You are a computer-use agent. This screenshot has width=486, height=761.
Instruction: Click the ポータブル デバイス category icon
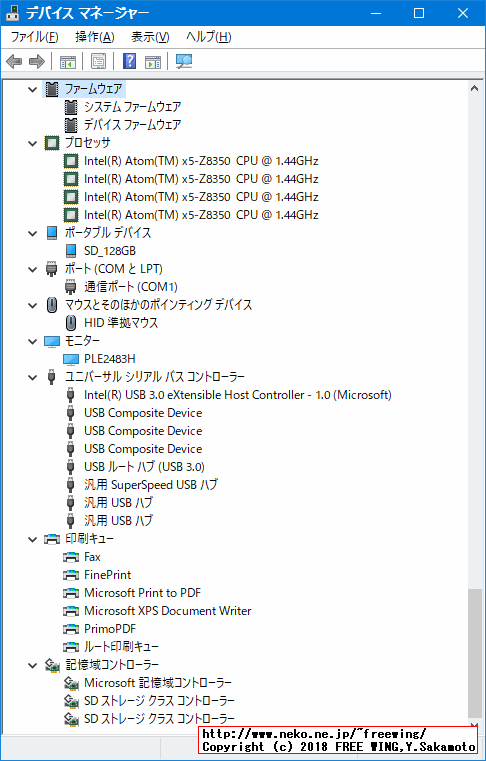[x=51, y=233]
